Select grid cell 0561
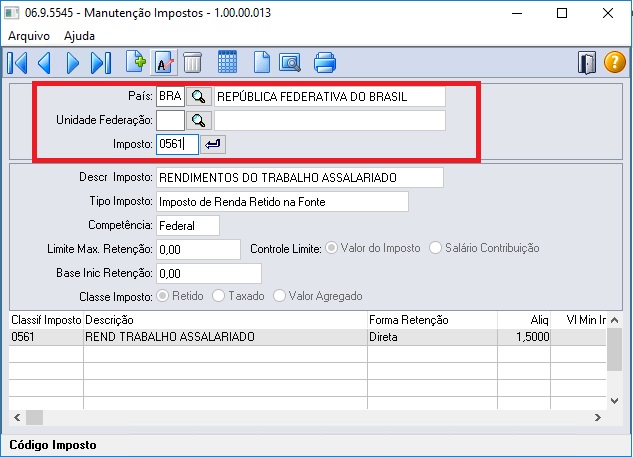The height and width of the screenshot is (457, 633). pos(46,337)
